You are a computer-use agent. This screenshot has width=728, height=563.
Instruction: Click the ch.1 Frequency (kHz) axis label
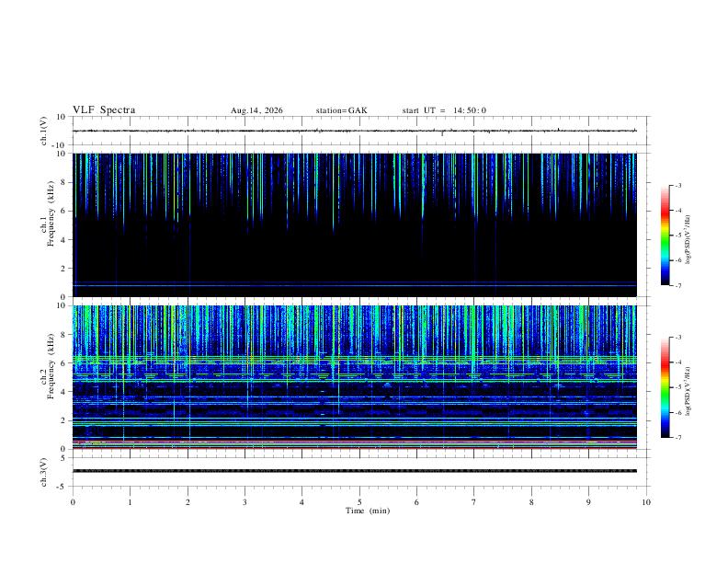(47, 225)
